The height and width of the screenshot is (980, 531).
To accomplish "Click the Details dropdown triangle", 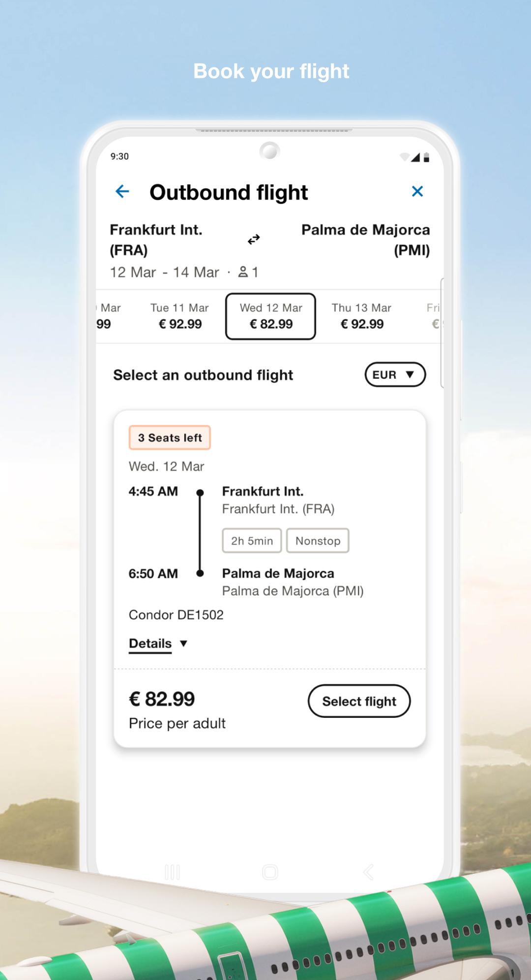I will (x=184, y=643).
